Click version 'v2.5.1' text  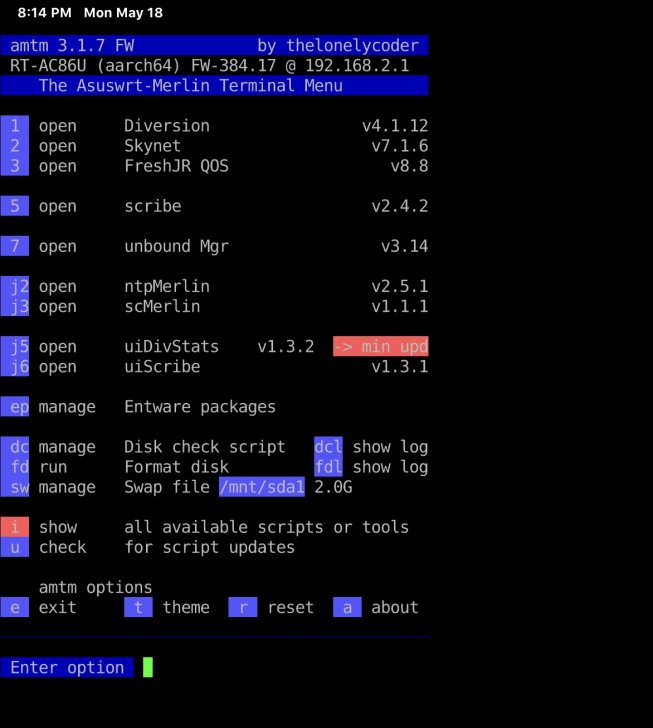coord(400,286)
